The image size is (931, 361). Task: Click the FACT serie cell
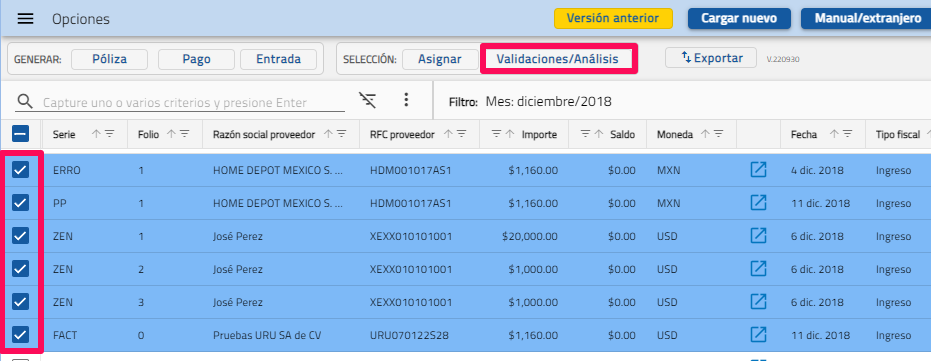click(65, 335)
